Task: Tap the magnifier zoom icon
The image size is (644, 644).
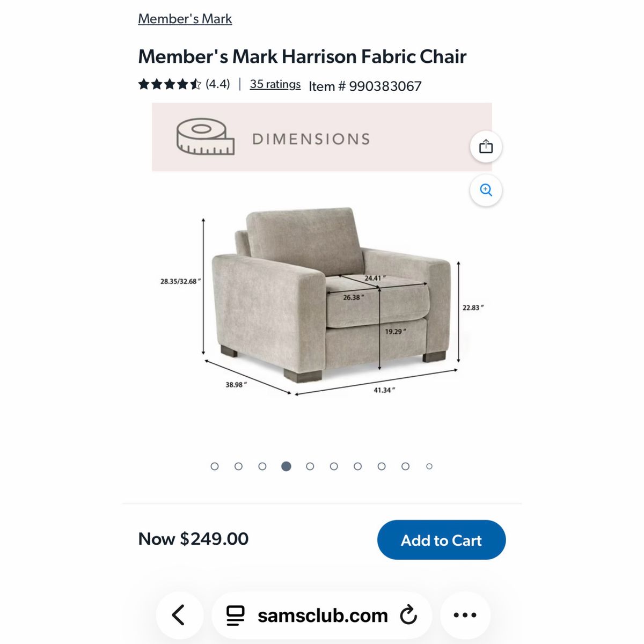Action: 486,190
